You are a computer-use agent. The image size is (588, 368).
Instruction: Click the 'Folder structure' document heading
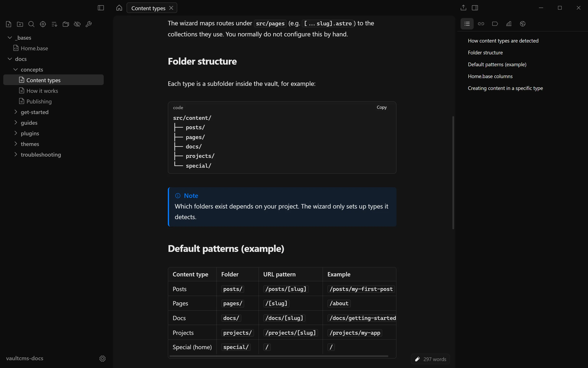point(202,61)
